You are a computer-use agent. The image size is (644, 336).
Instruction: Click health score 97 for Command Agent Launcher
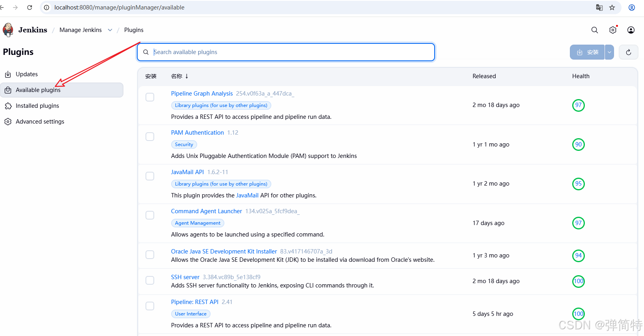coord(579,223)
